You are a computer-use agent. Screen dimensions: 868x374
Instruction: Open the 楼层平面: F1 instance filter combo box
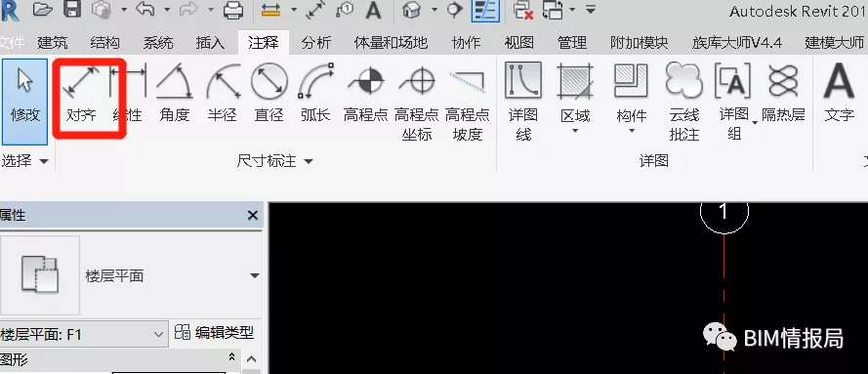(83, 335)
